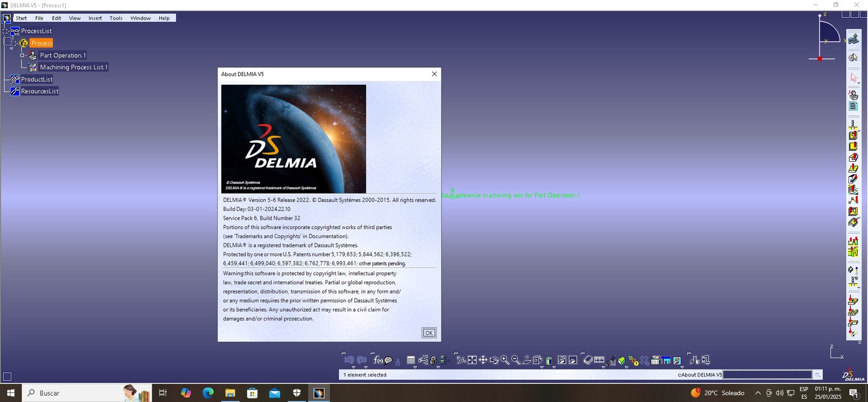Click the layered sheets icon in bottom toolbar

[588, 359]
